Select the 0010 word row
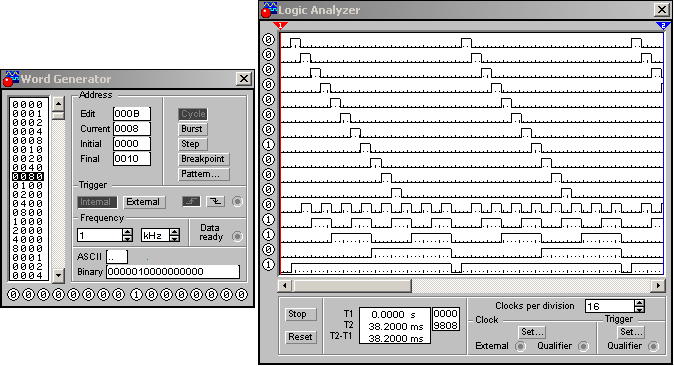The image size is (674, 366). (28, 149)
